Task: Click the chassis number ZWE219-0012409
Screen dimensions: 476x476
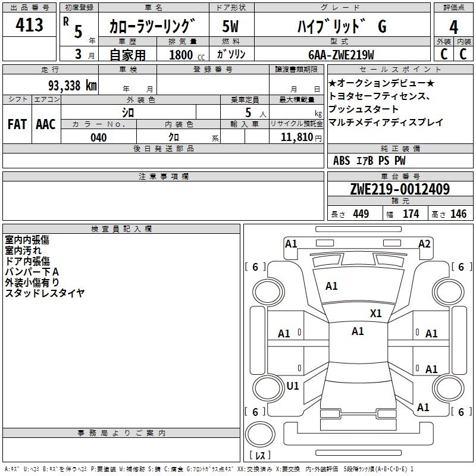Action: tap(400, 189)
